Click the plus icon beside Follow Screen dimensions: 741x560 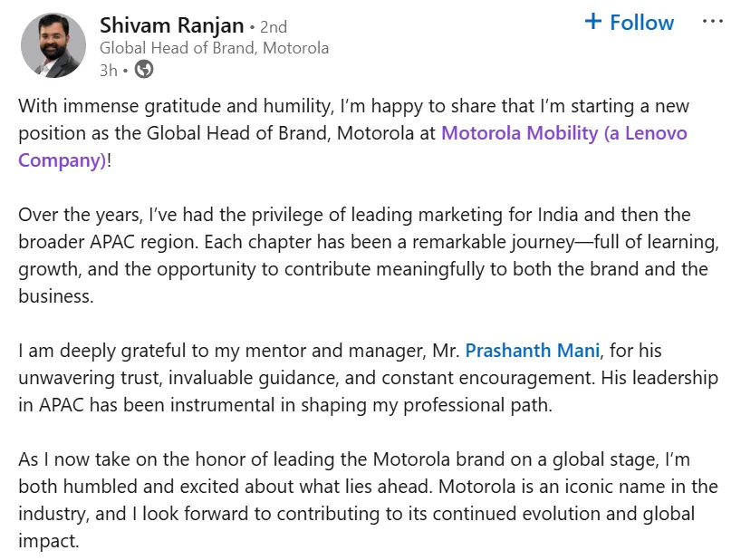point(593,21)
